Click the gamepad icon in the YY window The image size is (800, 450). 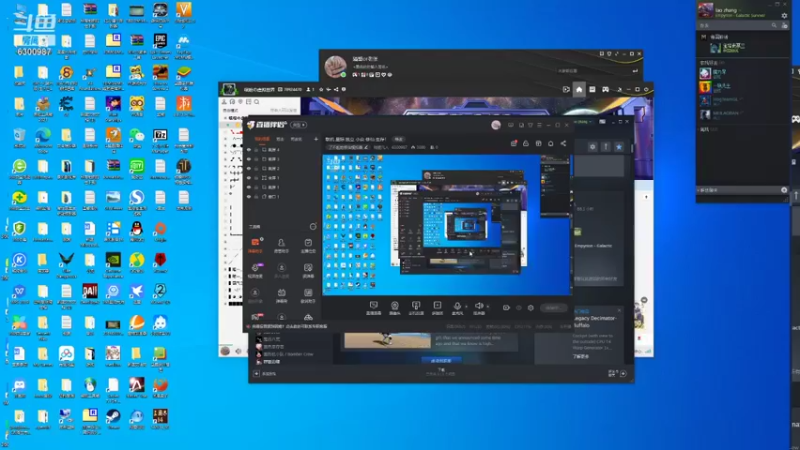tap(606, 89)
